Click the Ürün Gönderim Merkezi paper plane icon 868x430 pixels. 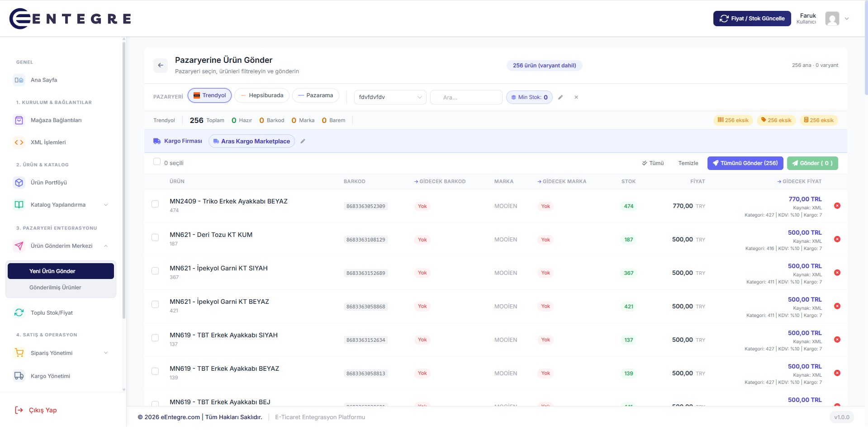tap(19, 246)
